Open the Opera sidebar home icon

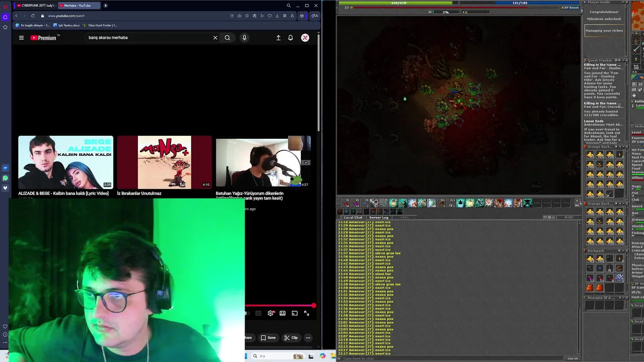coord(5,17)
